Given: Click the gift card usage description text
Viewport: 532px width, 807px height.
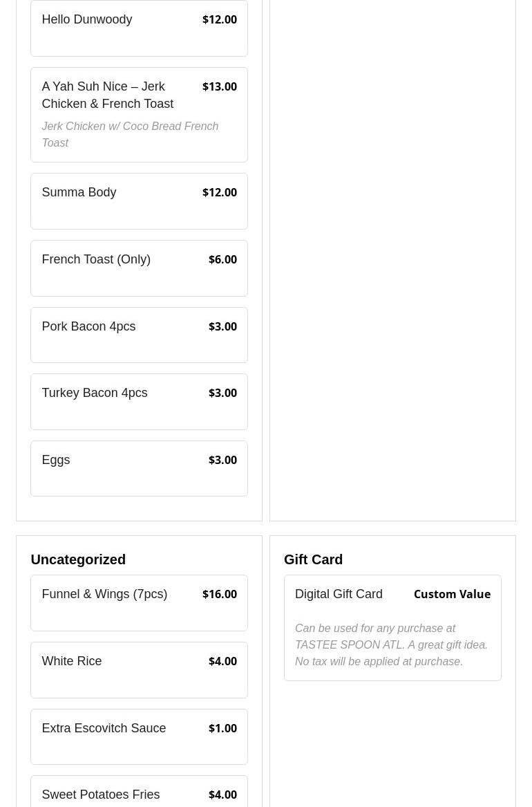Looking at the screenshot, I should (391, 645).
